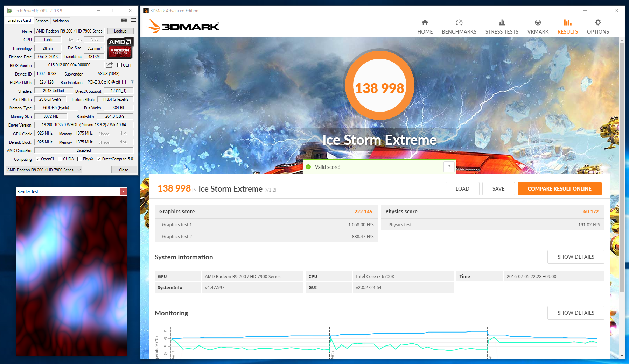Click the SystemInfo v4.47.597 value
Image resolution: width=629 pixels, height=364 pixels.
point(252,287)
